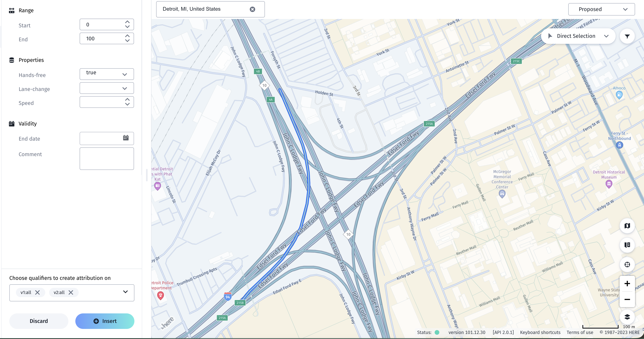Click the Range section icon
The image size is (644, 339).
tap(11, 10)
